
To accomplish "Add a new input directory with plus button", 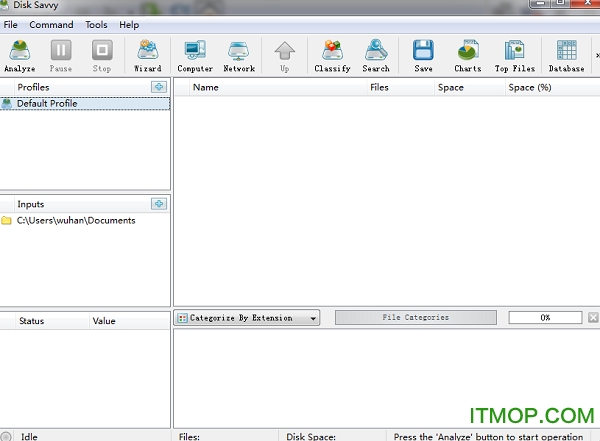I will pos(159,204).
